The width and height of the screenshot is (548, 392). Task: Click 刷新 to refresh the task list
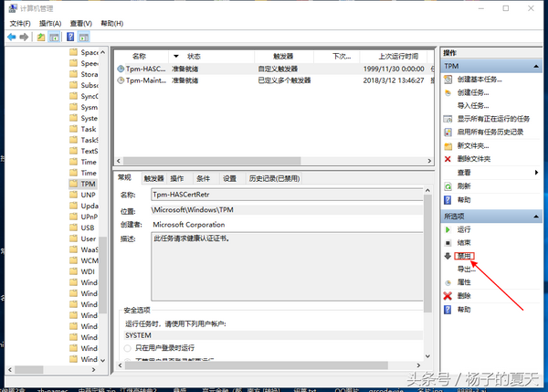coord(464,185)
